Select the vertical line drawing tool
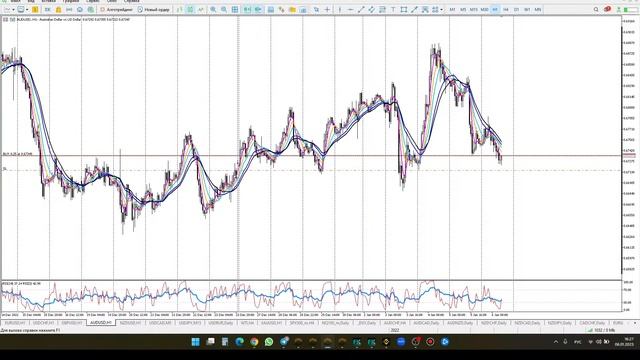Image resolution: width=640 pixels, height=360 pixels. [340, 9]
